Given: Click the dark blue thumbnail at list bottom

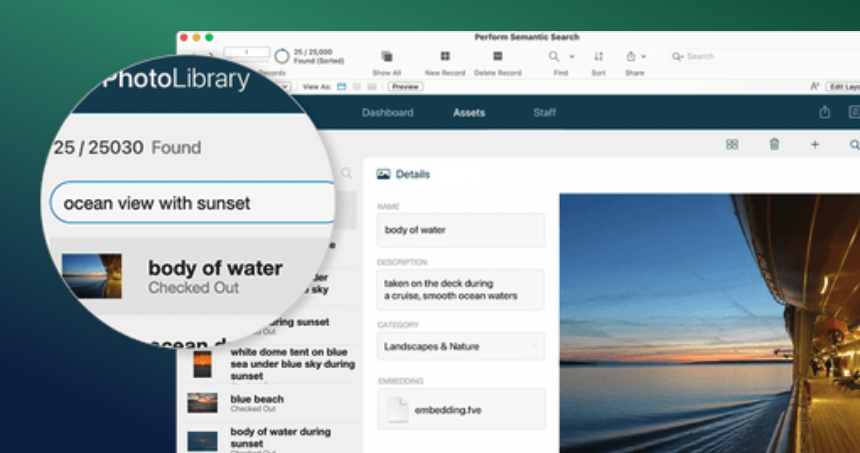Looking at the screenshot, I should [202, 441].
